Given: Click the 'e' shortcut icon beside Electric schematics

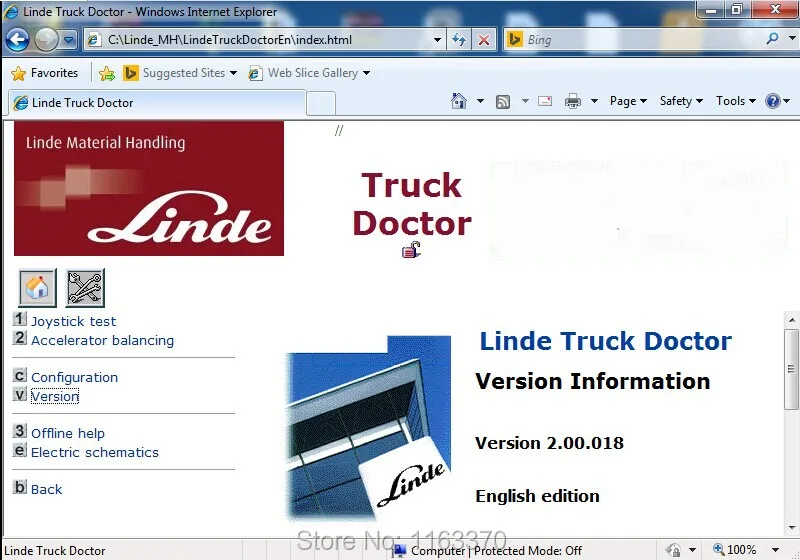Looking at the screenshot, I should [x=19, y=450].
